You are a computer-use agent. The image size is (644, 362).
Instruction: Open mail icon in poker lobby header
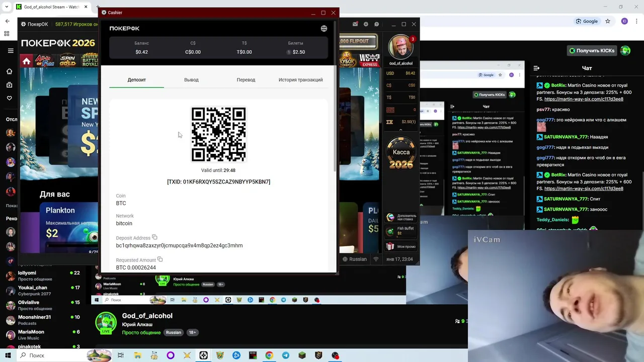[355, 24]
